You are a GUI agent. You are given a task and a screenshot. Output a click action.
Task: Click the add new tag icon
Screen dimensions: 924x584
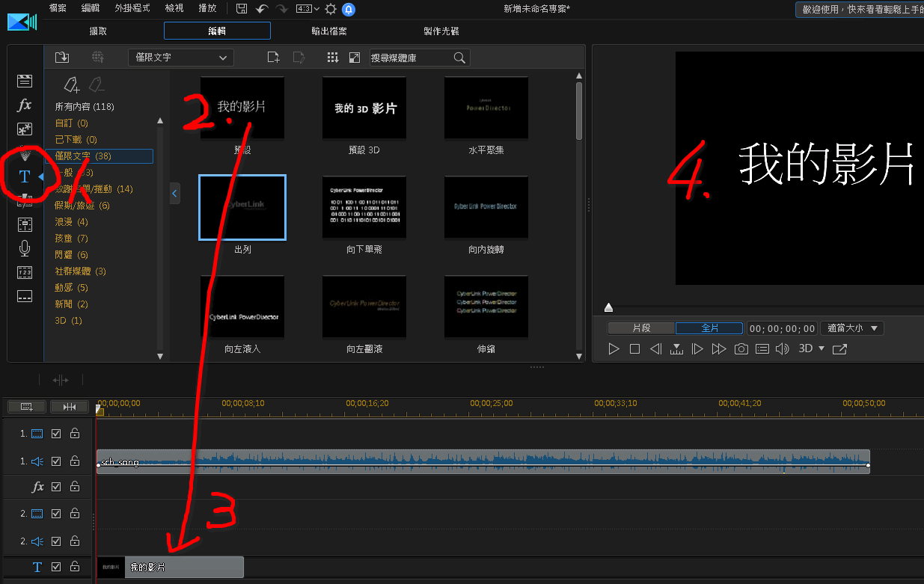tap(71, 84)
